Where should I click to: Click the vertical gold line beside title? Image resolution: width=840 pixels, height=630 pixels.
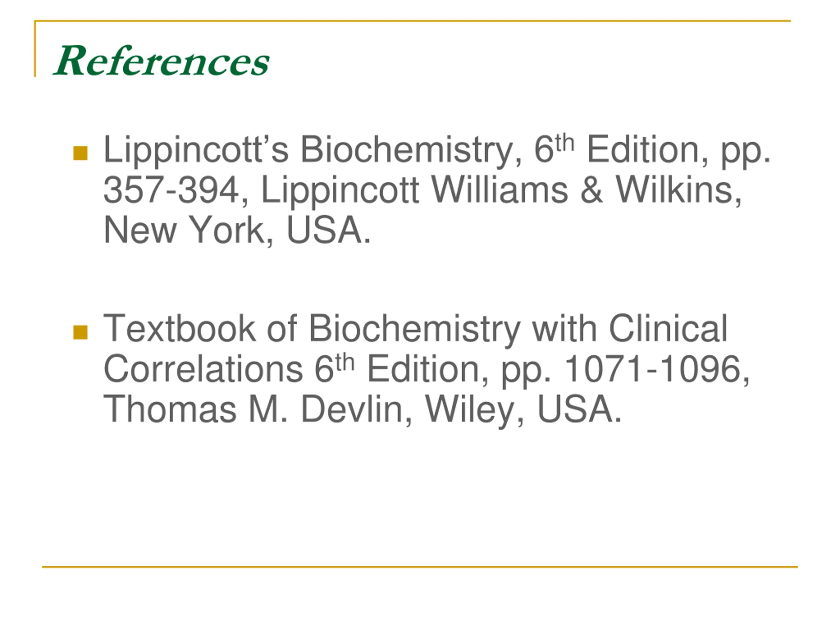point(35,49)
